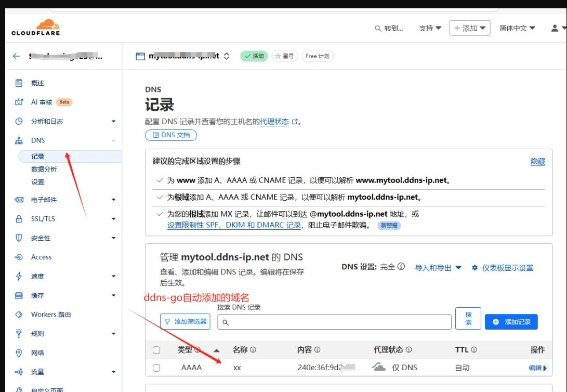Image resolution: width=567 pixels, height=392 pixels.
Task: Open 仪表板显示设置
Action: [503, 268]
